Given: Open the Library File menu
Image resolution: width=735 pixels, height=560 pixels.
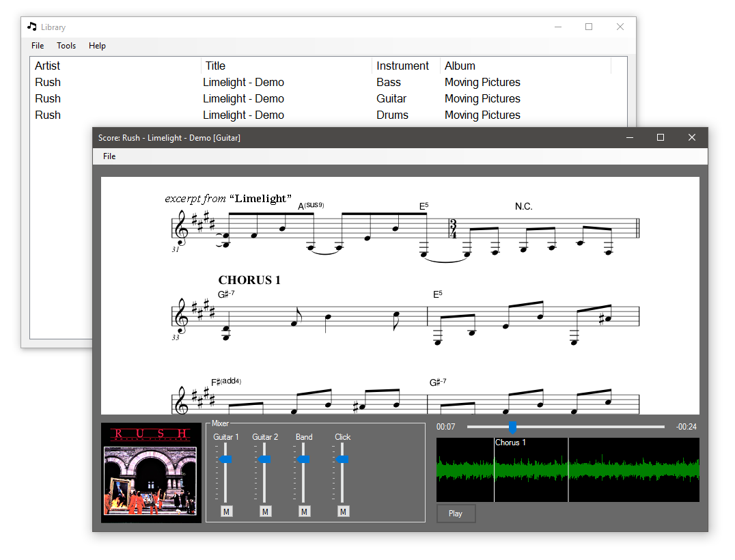Looking at the screenshot, I should click(38, 46).
